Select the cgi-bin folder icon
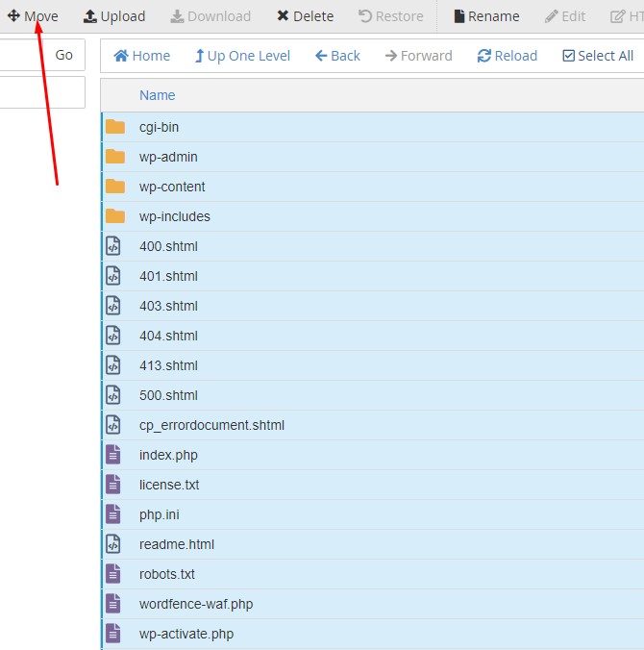This screenshot has width=644, height=650. tap(115, 127)
